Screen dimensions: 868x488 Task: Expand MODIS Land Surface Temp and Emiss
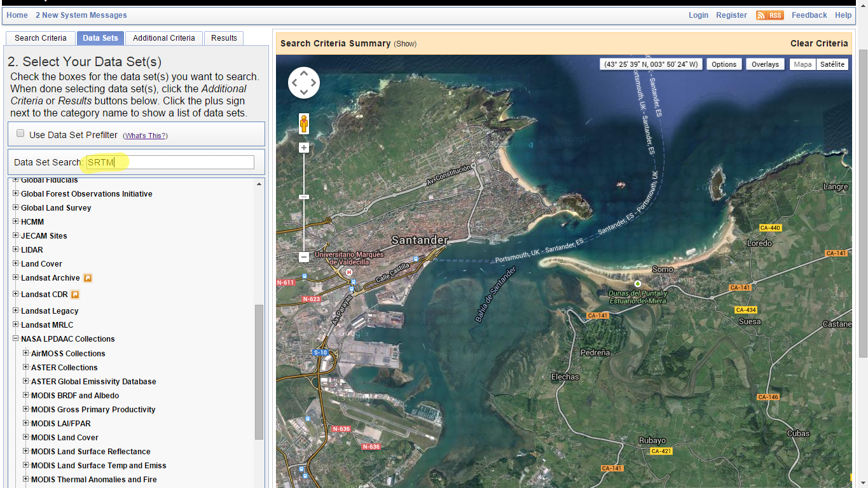[x=26, y=465]
